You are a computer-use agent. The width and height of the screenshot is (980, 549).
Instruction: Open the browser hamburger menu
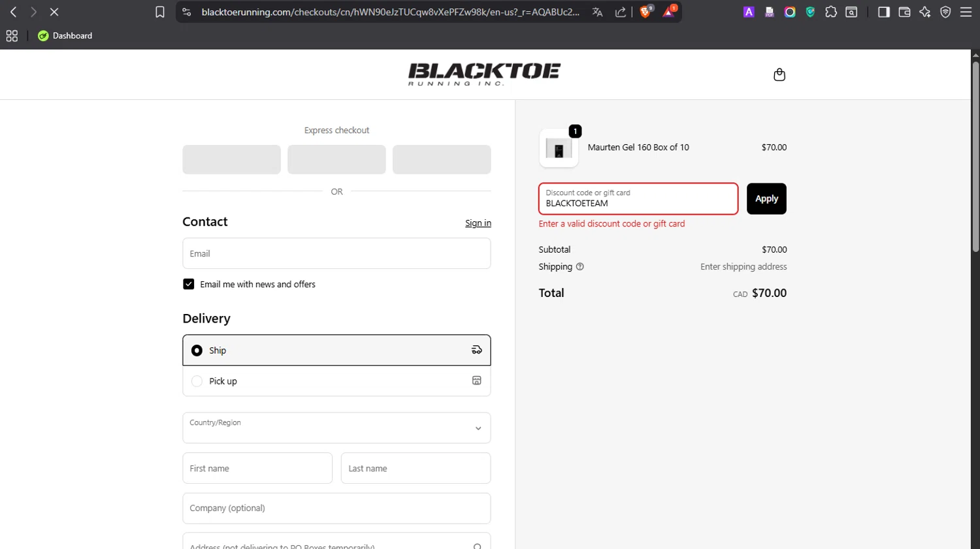coord(966,12)
